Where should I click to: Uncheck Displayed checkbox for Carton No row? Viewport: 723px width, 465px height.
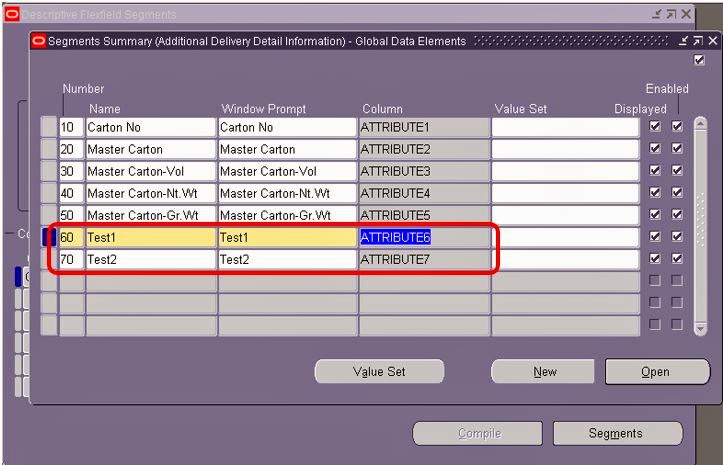(x=655, y=126)
